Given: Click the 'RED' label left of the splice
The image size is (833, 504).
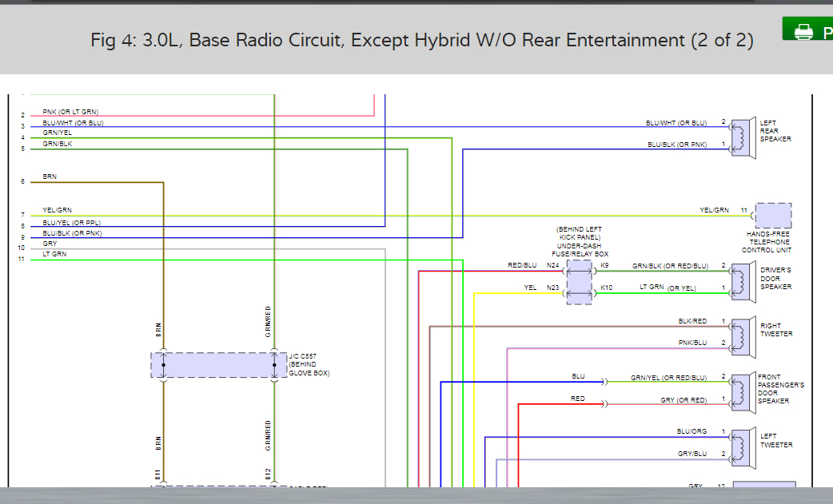Looking at the screenshot, I should click(577, 399).
